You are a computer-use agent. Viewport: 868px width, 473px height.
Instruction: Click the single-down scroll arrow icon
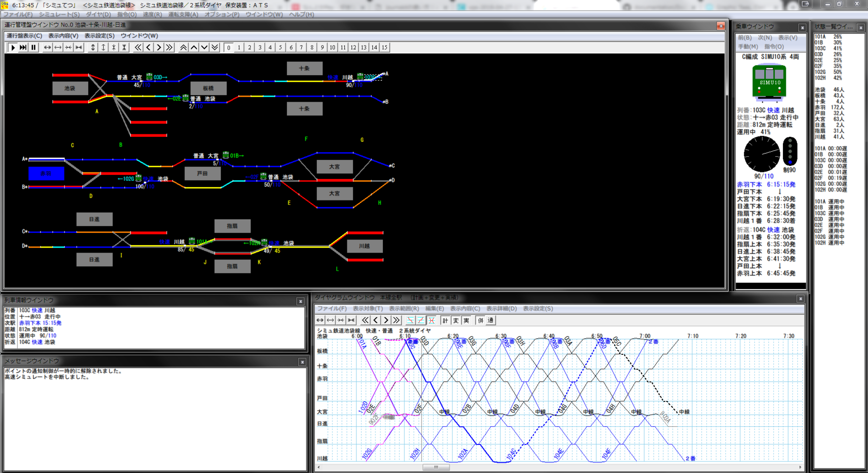pyautogui.click(x=204, y=48)
